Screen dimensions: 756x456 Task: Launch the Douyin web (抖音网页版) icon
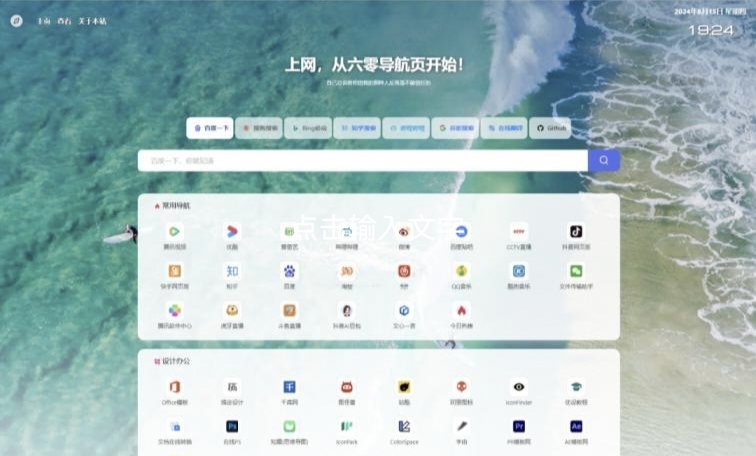tap(576, 232)
